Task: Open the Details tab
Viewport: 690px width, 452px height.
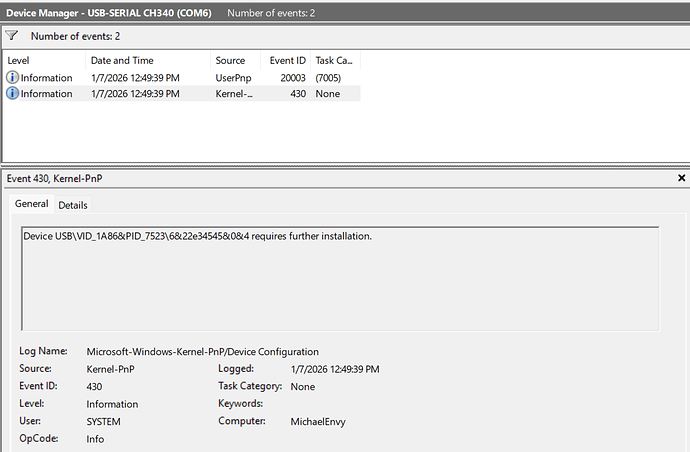Action: [x=72, y=205]
